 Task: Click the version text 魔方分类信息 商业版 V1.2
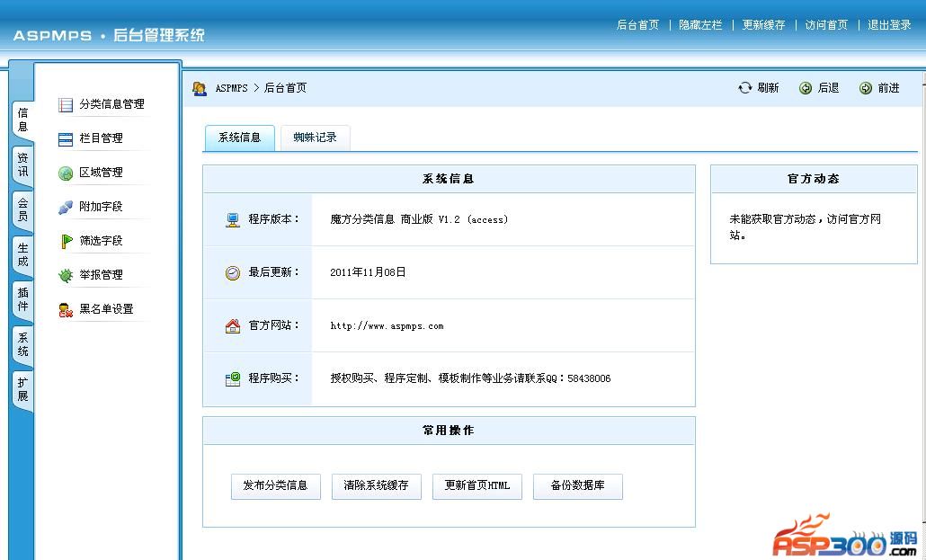point(419,219)
